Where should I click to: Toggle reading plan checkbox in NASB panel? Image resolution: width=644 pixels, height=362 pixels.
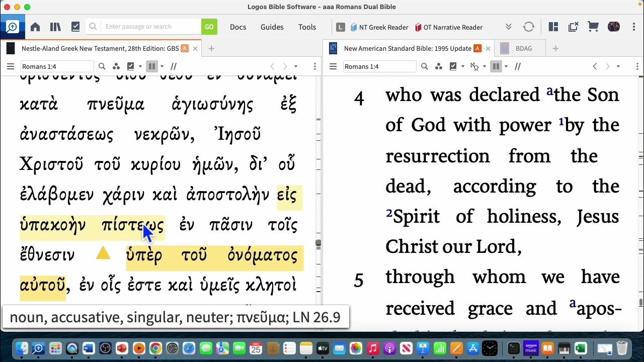coord(453,66)
